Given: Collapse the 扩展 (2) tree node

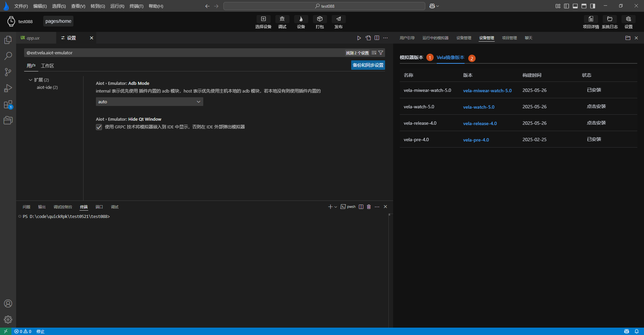Looking at the screenshot, I should 31,80.
